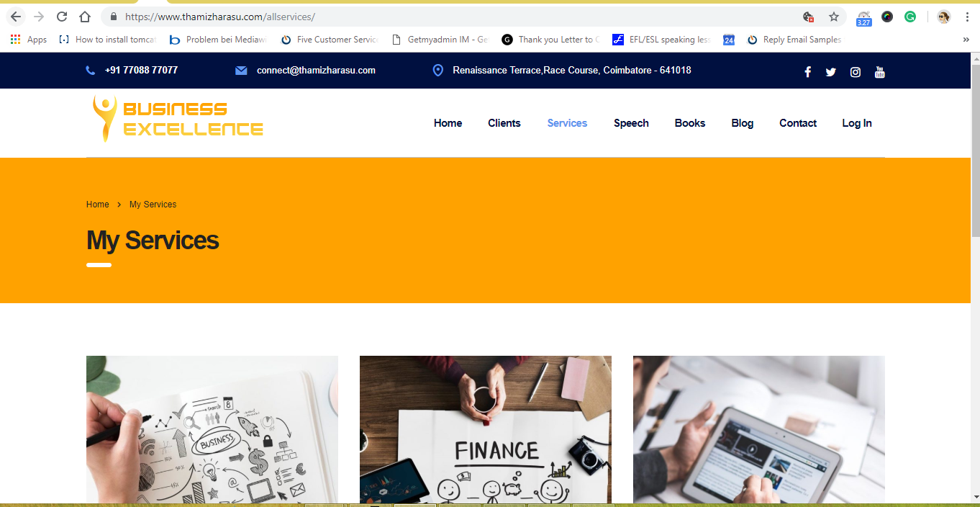Click the browser home icon
Image resolution: width=980 pixels, height=507 pixels.
(85, 17)
